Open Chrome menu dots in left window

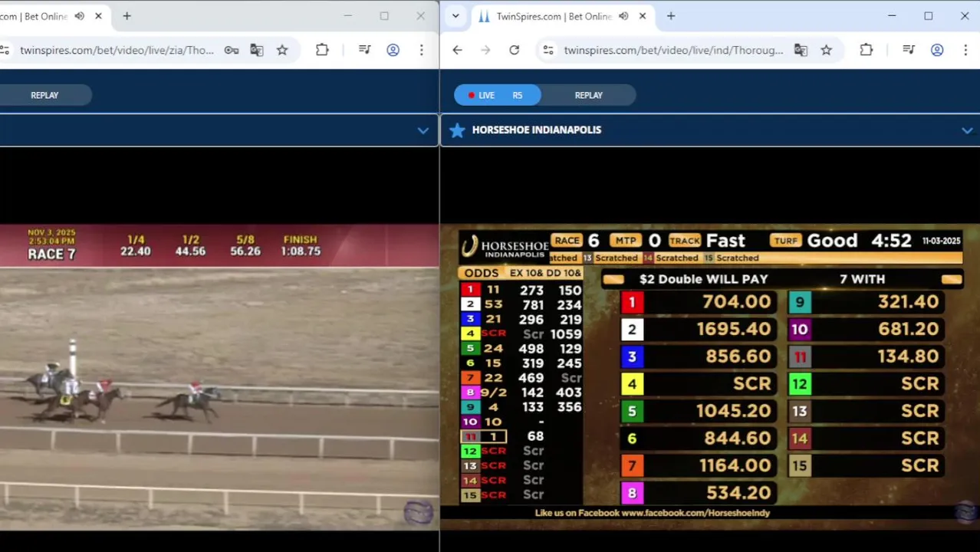[x=421, y=50]
